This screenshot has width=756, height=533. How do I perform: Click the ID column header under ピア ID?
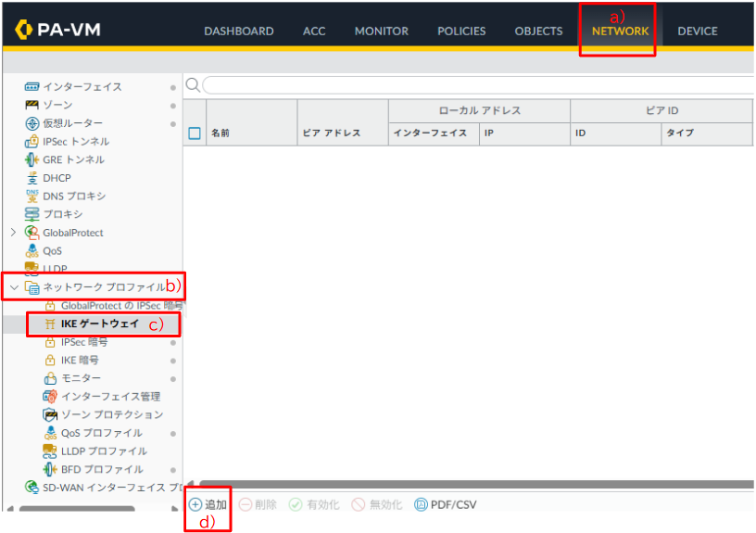(x=616, y=133)
